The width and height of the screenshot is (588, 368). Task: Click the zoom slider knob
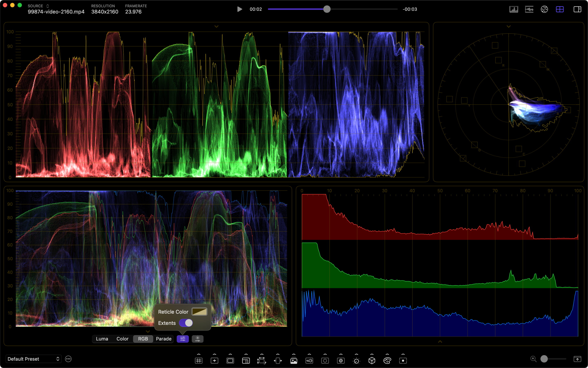[544, 359]
